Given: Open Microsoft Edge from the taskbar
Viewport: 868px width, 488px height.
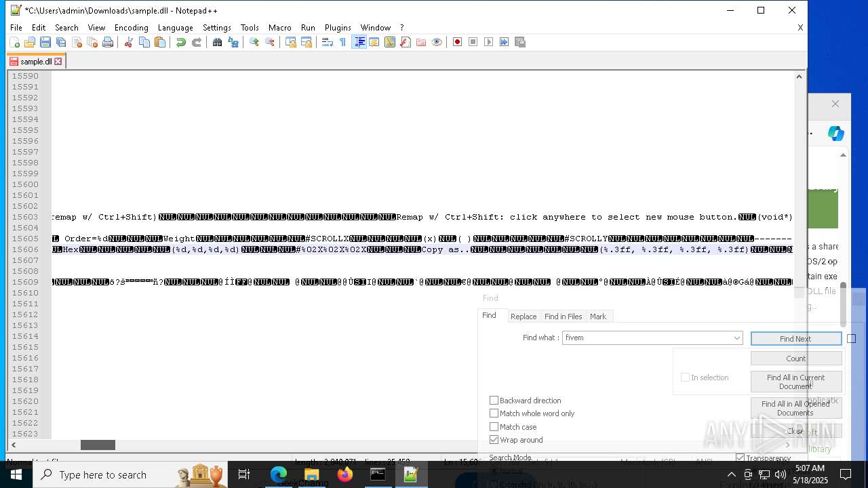Looking at the screenshot, I should (x=279, y=474).
